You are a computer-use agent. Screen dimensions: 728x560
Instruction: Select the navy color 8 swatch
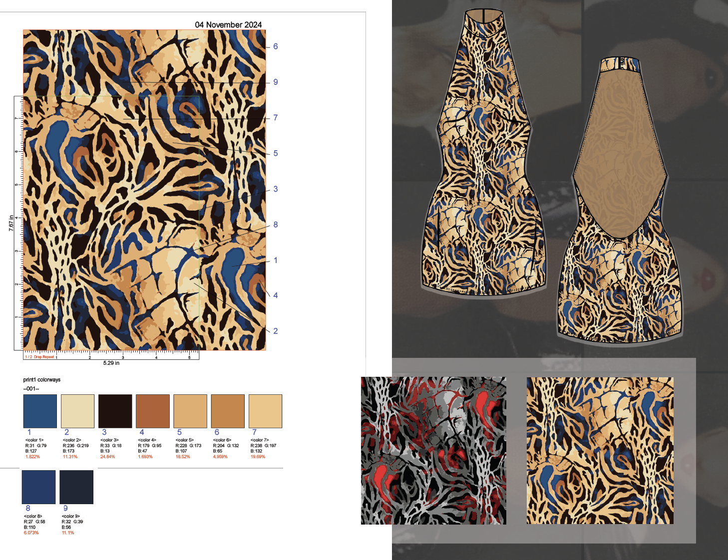38,487
